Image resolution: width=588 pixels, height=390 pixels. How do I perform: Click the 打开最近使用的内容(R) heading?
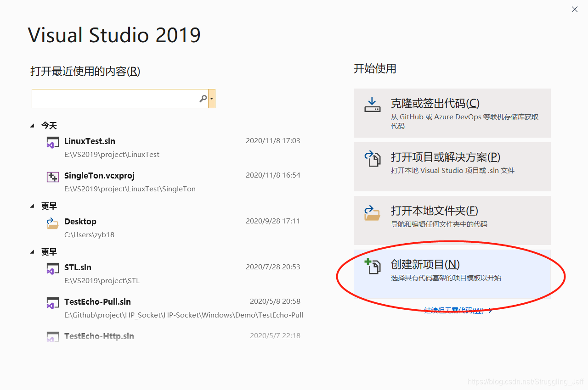(85, 72)
